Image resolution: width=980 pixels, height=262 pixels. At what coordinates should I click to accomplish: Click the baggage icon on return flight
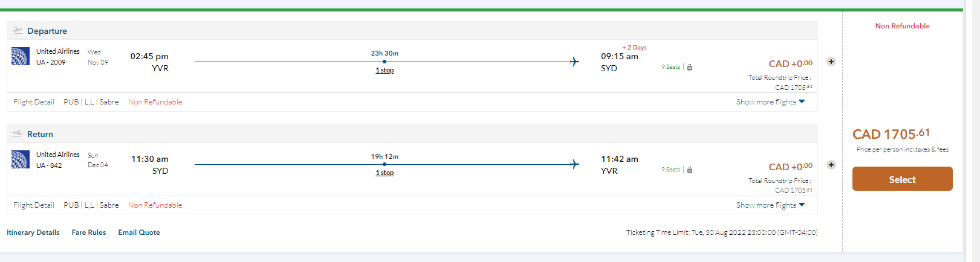690,170
